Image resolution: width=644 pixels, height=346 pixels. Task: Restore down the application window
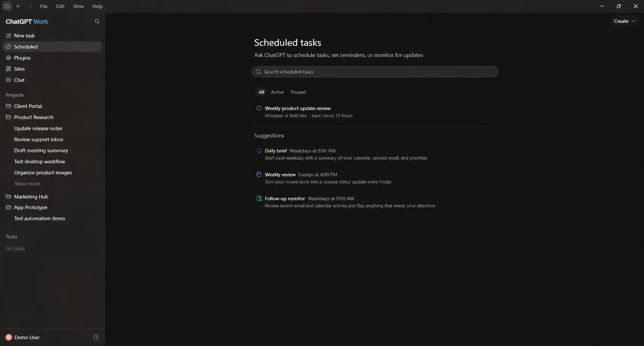point(619,6)
